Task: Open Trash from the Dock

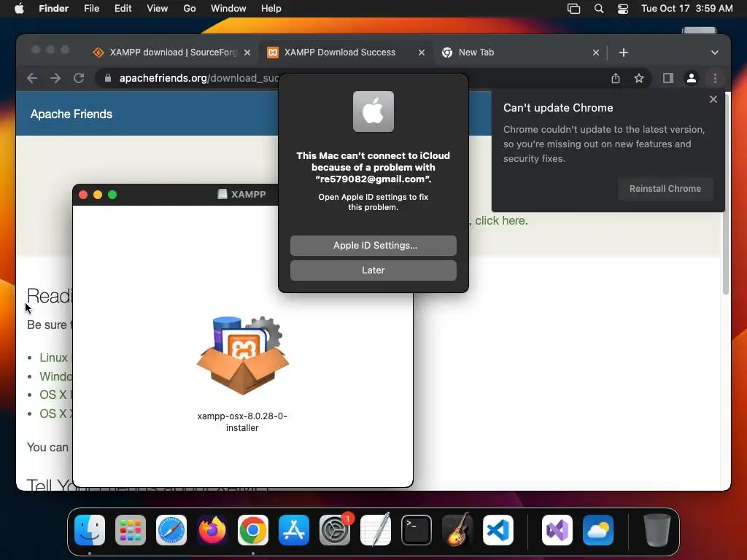Action: (x=657, y=530)
